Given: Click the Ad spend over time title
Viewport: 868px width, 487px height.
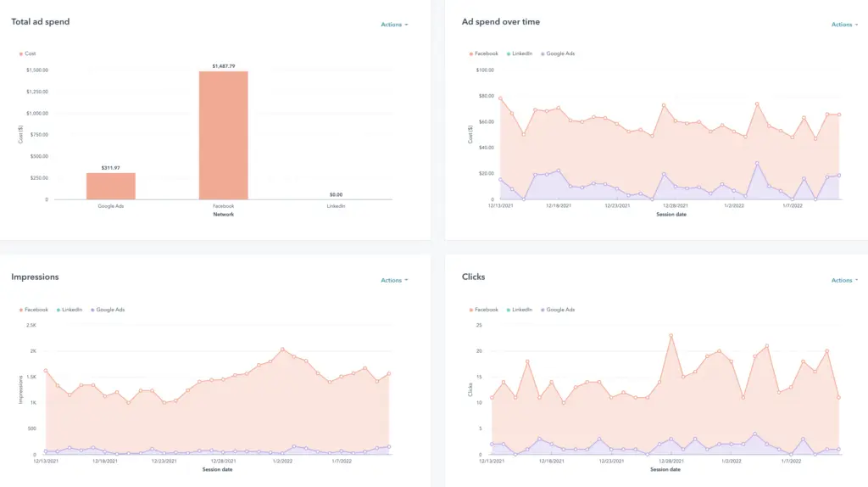Looking at the screenshot, I should 501,21.
